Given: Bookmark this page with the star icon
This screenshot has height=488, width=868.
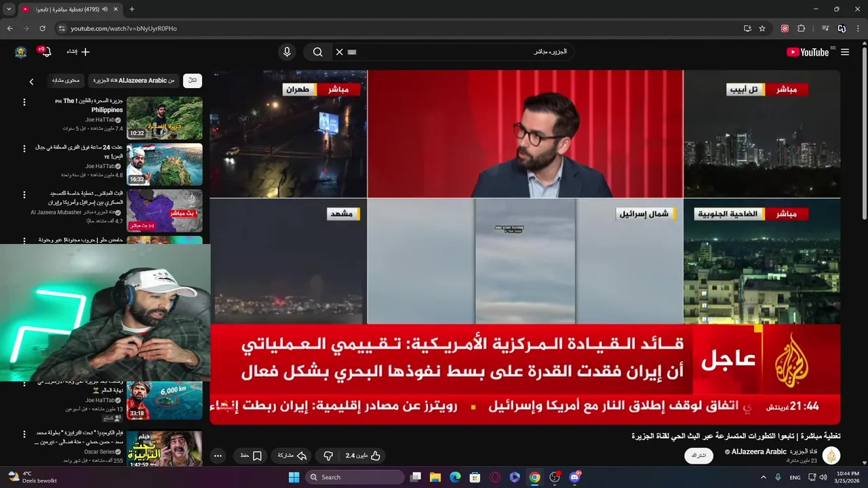Looking at the screenshot, I should pyautogui.click(x=762, y=28).
